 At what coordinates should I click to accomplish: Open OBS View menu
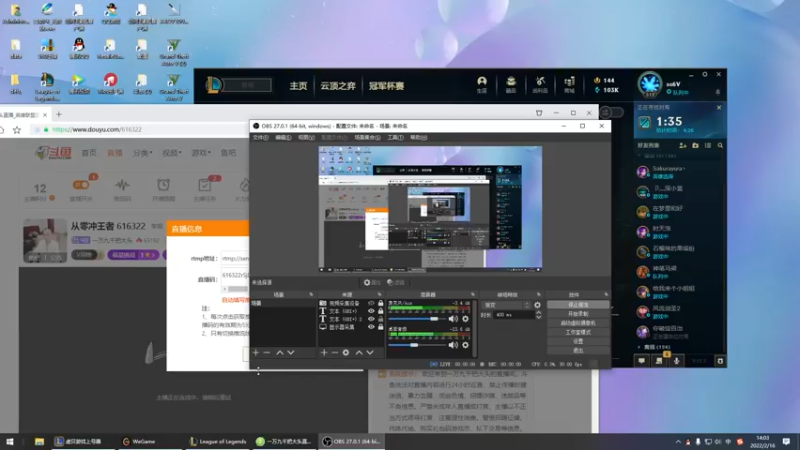click(306, 138)
